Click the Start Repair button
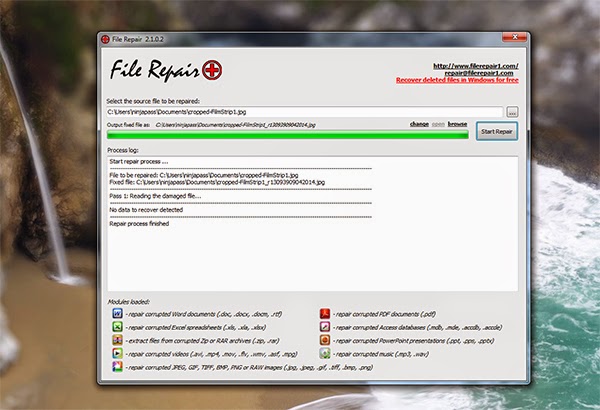This screenshot has height=410, width=600. [497, 131]
